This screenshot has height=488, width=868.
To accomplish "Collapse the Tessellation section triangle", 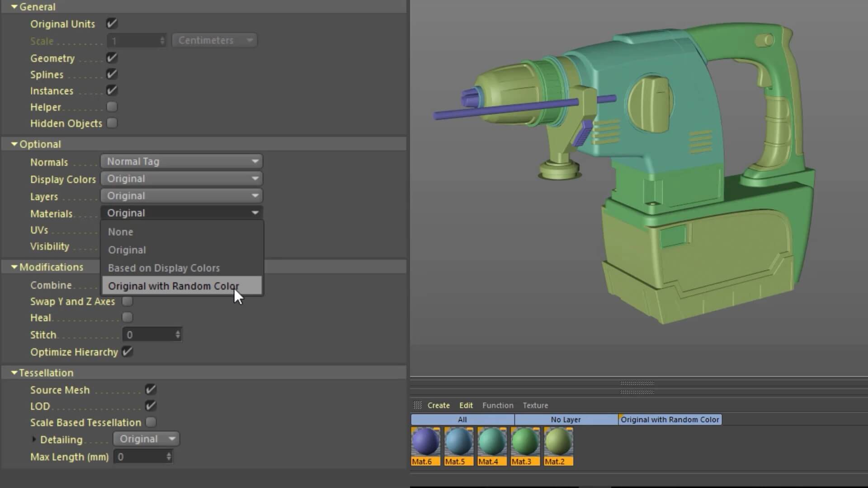I will (14, 373).
